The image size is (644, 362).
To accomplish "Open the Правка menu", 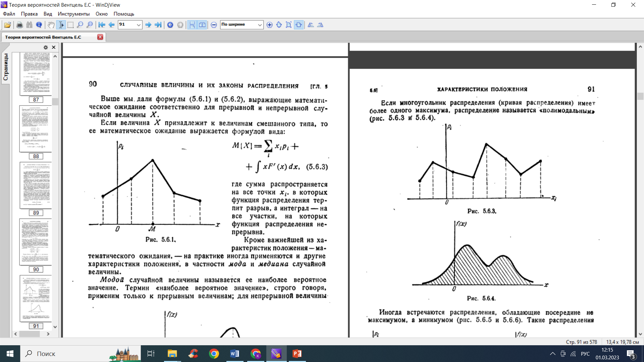I will (x=29, y=14).
